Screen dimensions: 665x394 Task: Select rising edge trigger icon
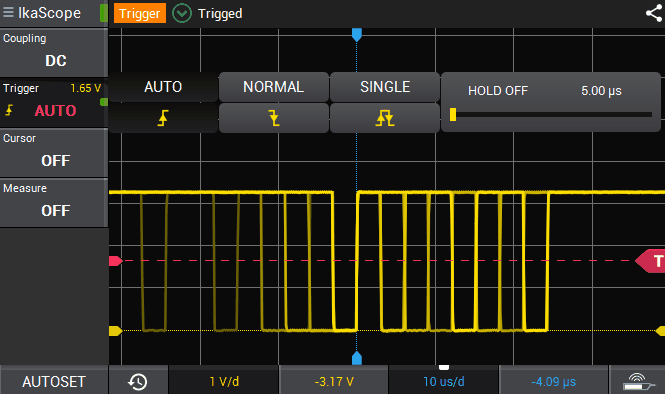(163, 118)
